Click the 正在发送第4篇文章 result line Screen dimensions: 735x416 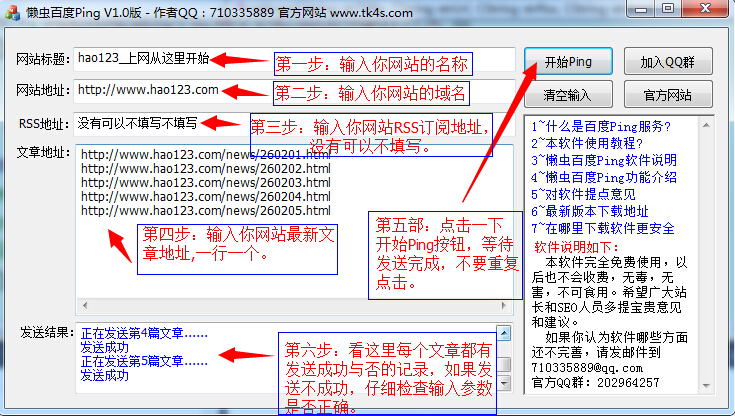(x=144, y=333)
